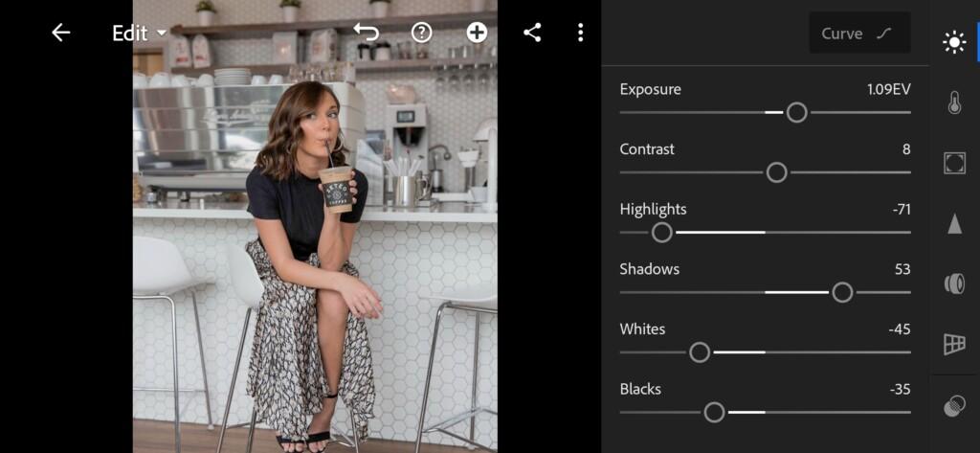This screenshot has height=453, width=980.
Task: Tap the Shadows label
Action: (650, 269)
